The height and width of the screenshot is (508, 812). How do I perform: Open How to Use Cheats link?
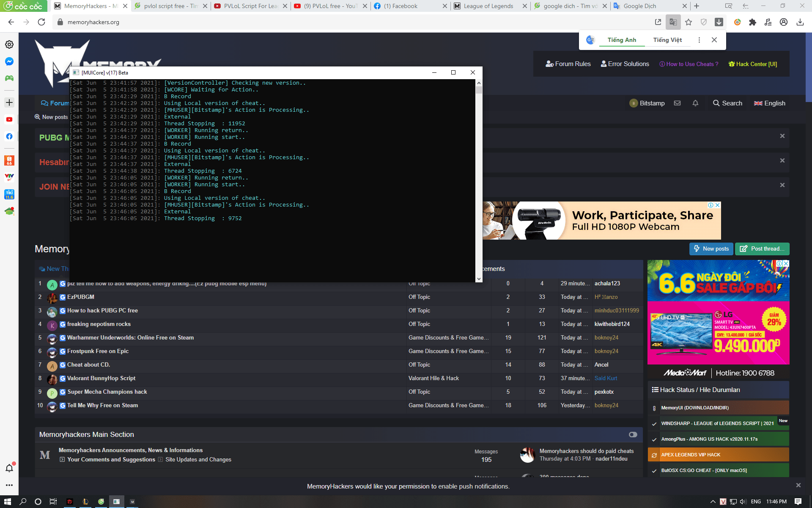coord(689,64)
